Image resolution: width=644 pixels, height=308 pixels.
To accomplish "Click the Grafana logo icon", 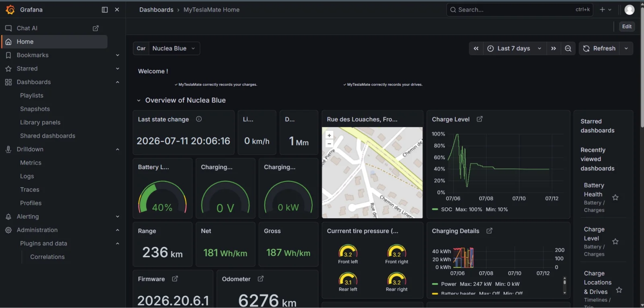I will click(10, 10).
